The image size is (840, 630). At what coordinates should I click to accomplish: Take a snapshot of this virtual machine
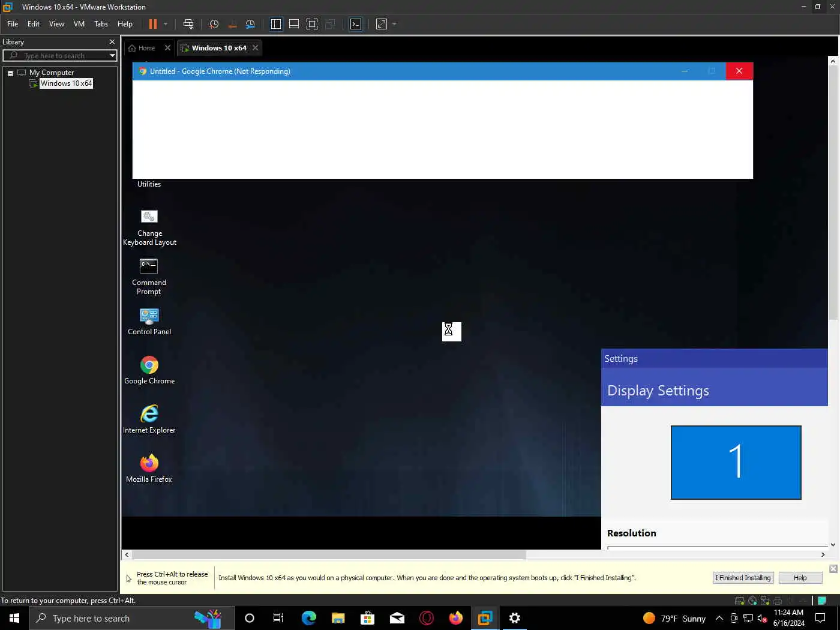tap(214, 24)
